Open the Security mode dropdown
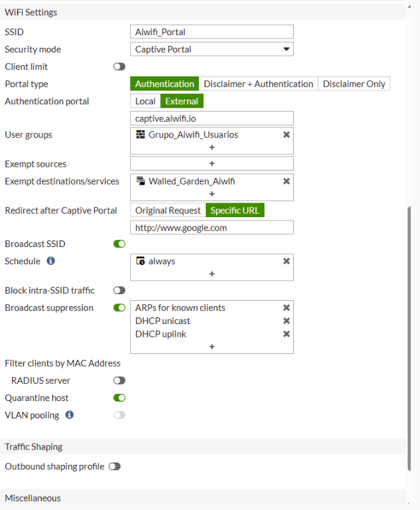Screen dimensions: 420x510 click(x=212, y=50)
